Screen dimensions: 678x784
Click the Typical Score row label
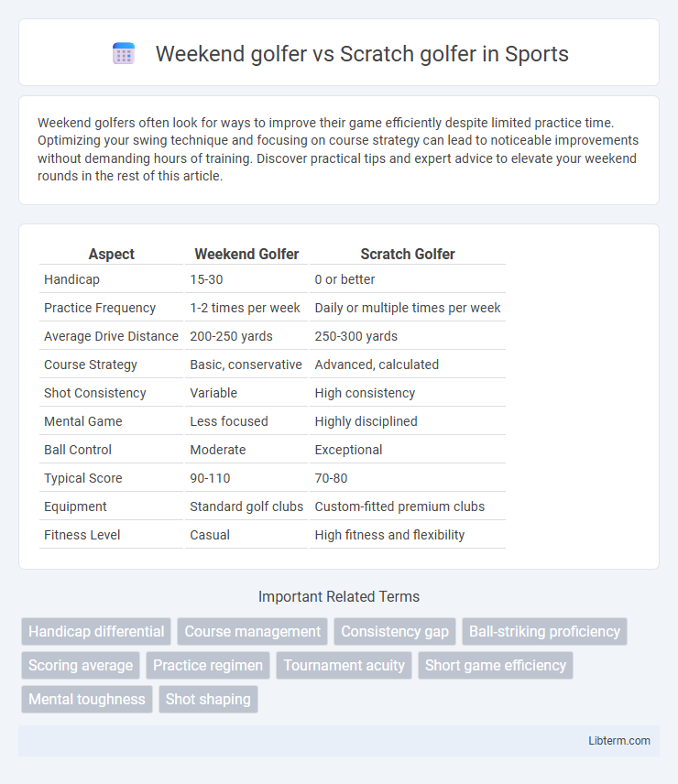[x=83, y=478]
